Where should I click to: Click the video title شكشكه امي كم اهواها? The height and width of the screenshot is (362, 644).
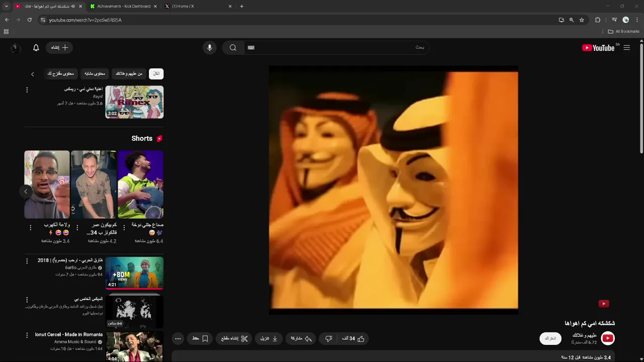(590, 323)
